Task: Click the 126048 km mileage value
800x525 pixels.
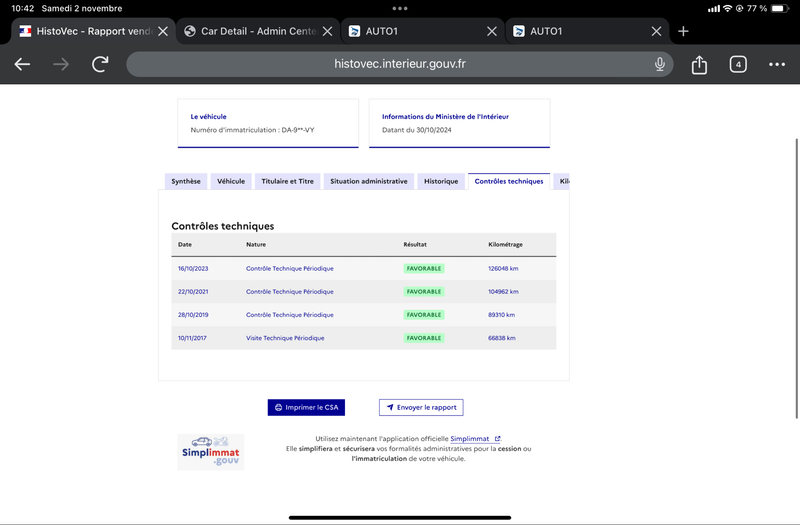Action: click(x=503, y=268)
